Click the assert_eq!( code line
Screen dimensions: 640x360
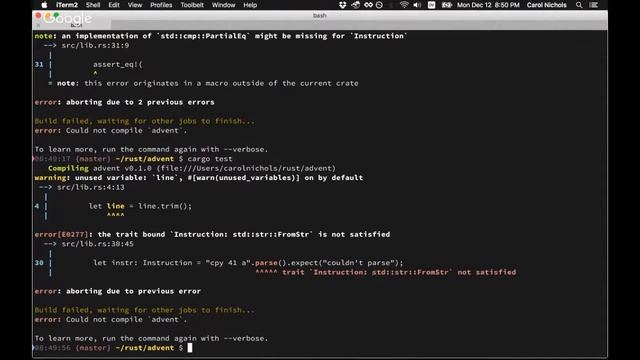118,64
